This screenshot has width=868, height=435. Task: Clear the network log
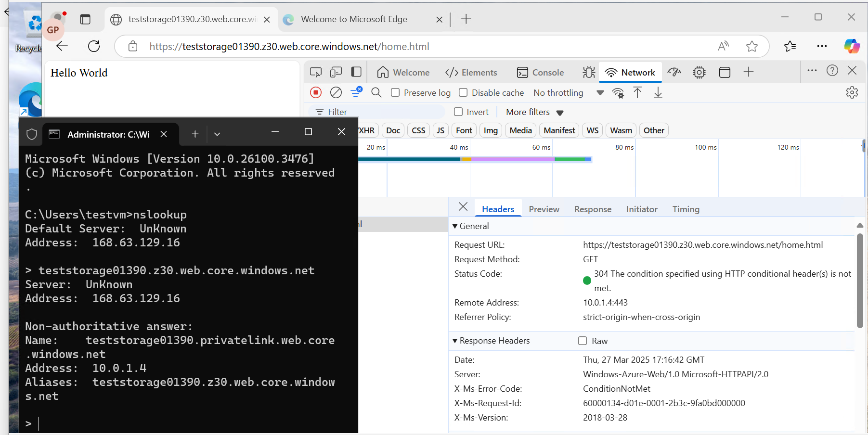pyautogui.click(x=336, y=92)
